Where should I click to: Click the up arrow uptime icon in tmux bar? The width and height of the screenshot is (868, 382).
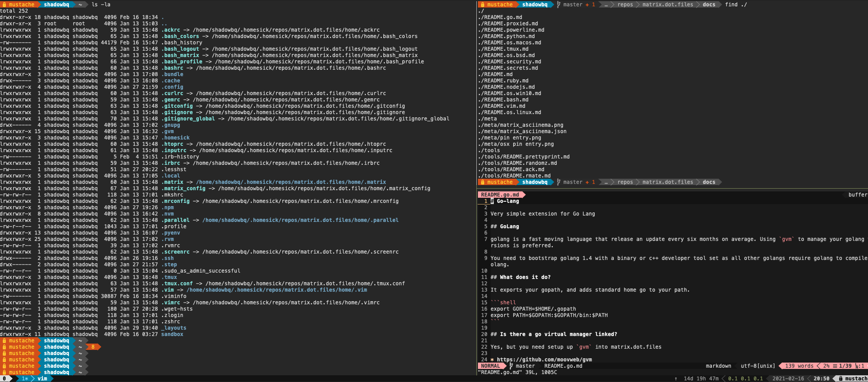(x=676, y=379)
